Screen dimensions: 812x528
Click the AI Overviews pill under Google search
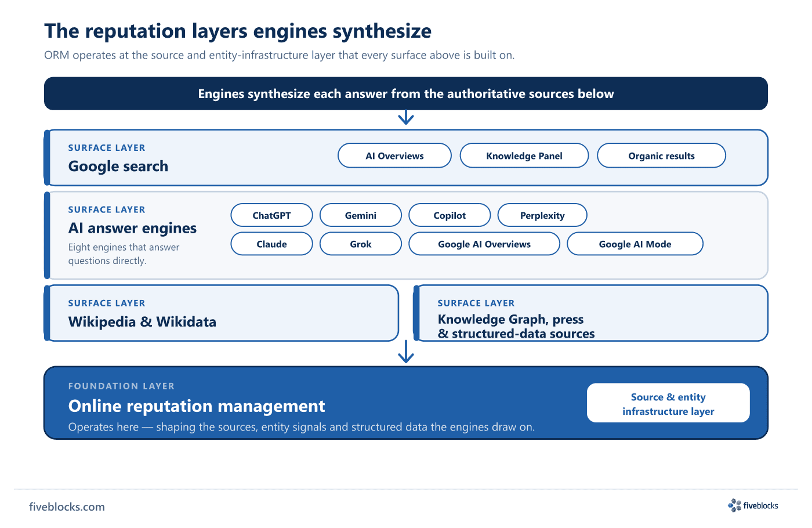pos(394,155)
